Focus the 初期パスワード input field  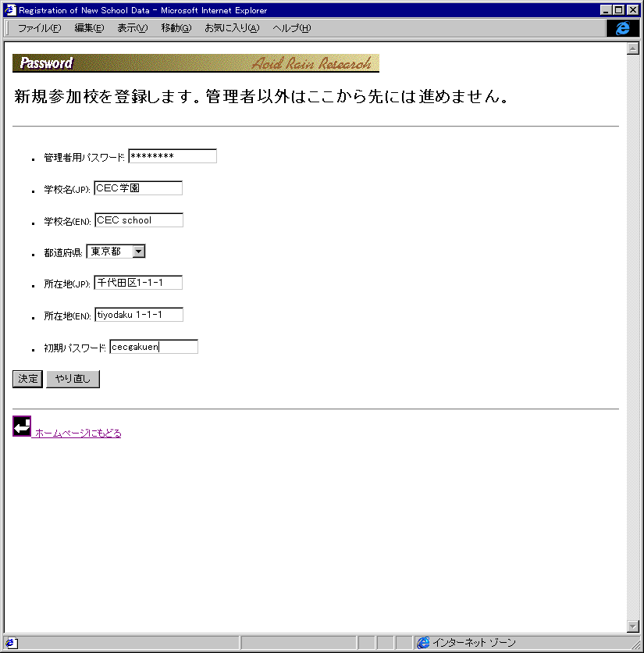(x=154, y=347)
